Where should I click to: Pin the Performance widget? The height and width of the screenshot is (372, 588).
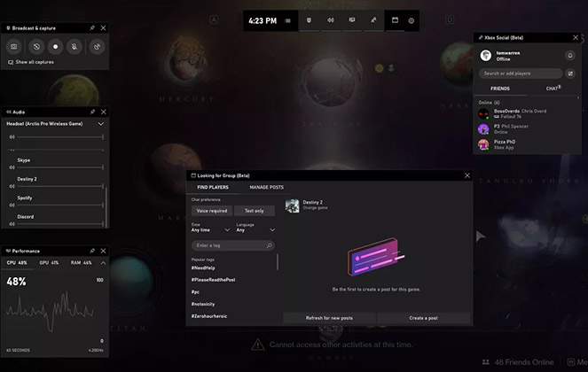[x=92, y=252]
